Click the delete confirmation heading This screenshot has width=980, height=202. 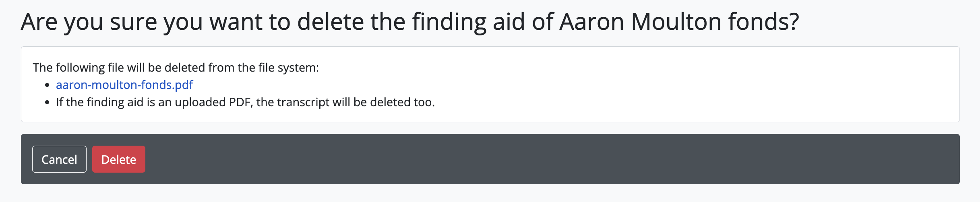coord(409,22)
